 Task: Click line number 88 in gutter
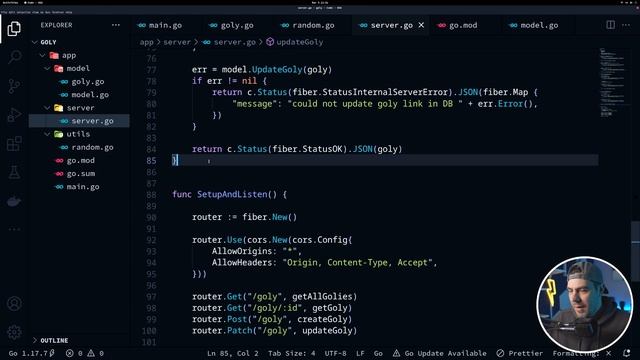click(151, 195)
